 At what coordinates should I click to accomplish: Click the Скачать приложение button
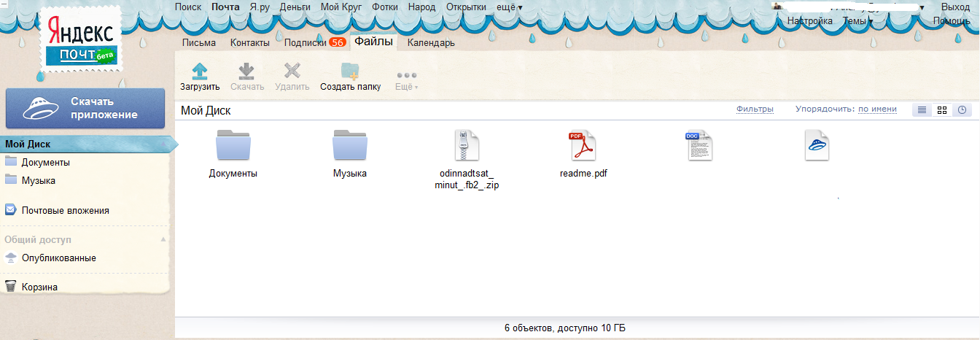click(x=85, y=108)
